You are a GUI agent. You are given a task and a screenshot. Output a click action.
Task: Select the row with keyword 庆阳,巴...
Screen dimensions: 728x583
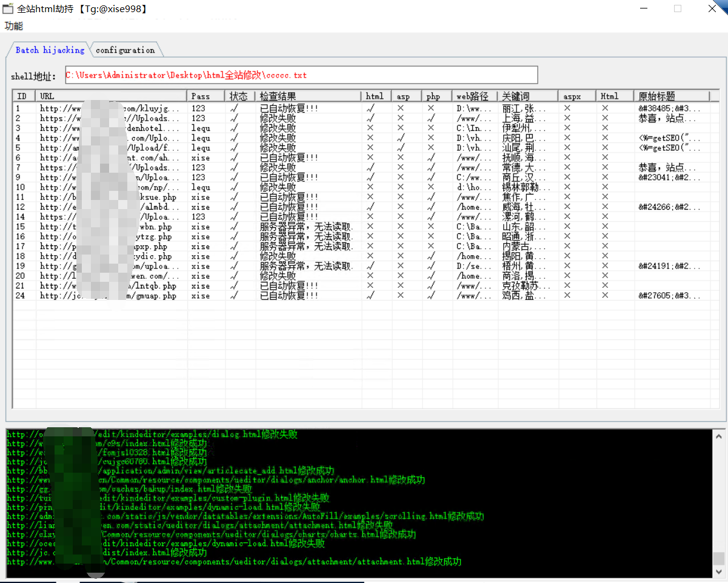366,138
